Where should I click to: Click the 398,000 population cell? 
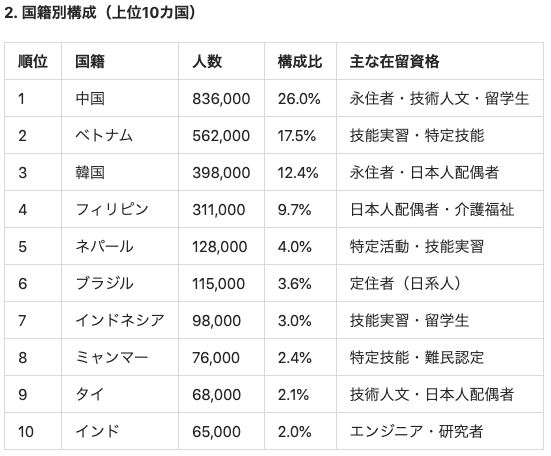click(x=221, y=173)
